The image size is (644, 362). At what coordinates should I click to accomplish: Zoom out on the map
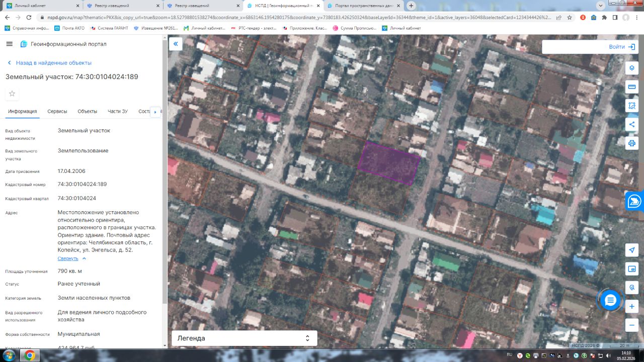pyautogui.click(x=632, y=325)
